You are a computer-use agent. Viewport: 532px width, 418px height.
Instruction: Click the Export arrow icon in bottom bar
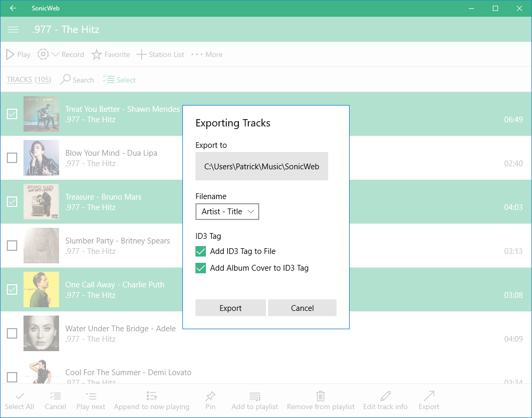coord(429,397)
